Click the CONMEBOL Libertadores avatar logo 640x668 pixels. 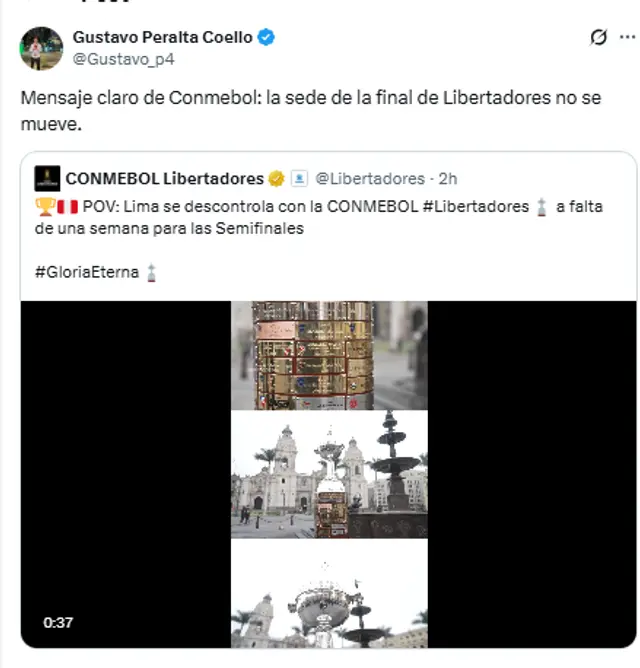pyautogui.click(x=47, y=179)
